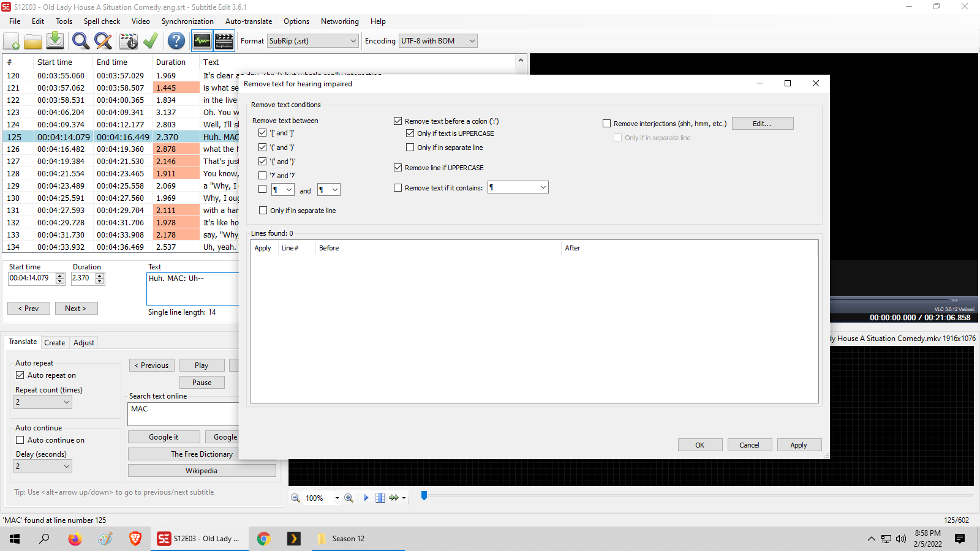This screenshot has height=551, width=980.
Task: Open the Encoding dropdown showing UTF-8
Action: click(470, 40)
